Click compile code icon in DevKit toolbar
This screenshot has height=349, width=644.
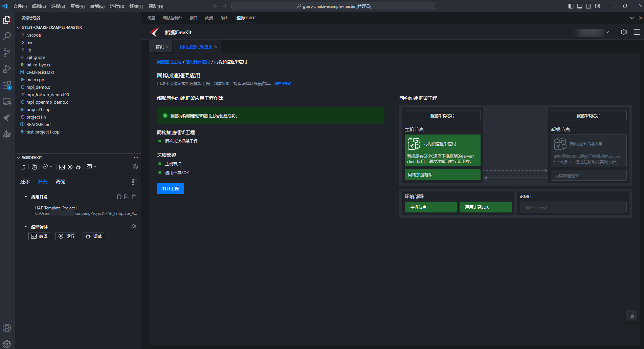click(x=62, y=167)
